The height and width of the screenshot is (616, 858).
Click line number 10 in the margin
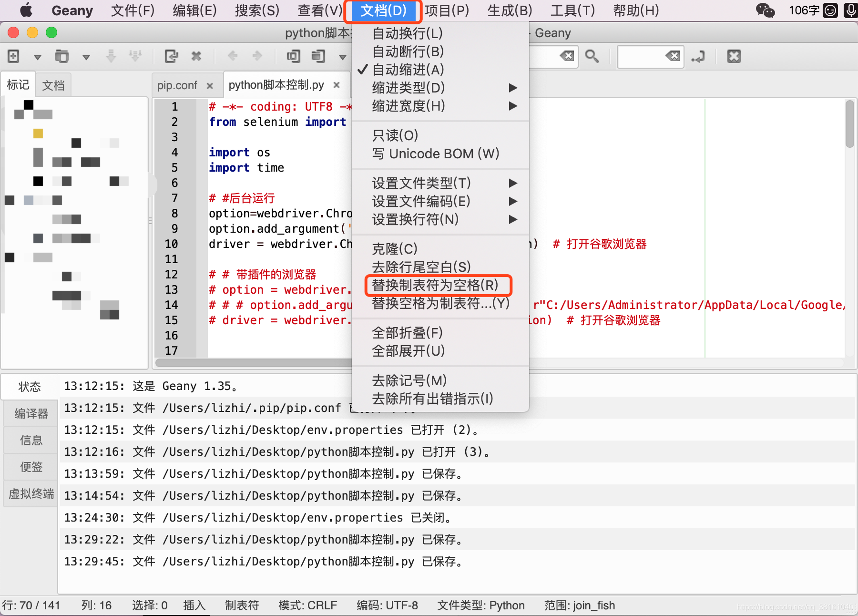[171, 244]
